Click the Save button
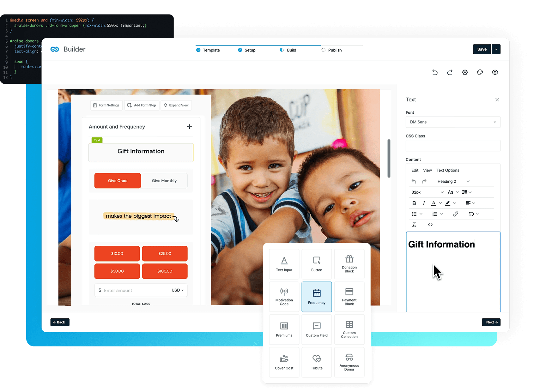The image size is (546, 392). click(x=482, y=49)
